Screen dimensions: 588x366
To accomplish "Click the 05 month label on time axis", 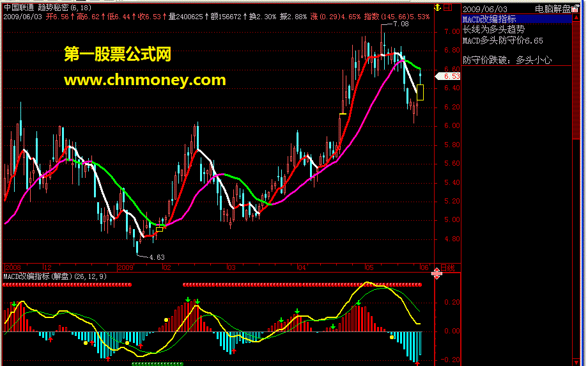I will tap(369, 267).
